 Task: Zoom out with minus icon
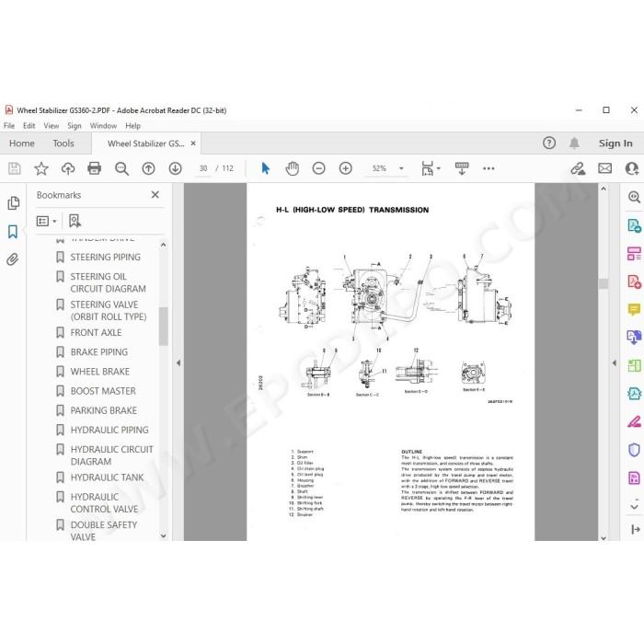318,168
